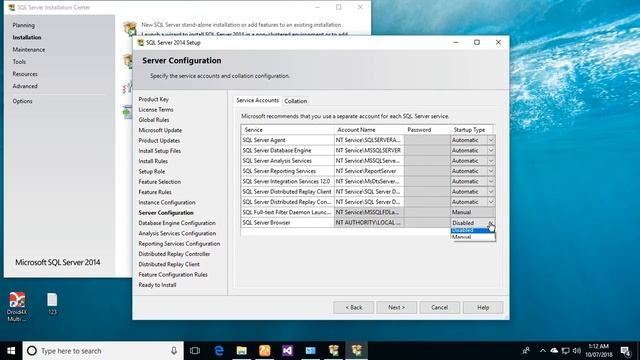This screenshot has width=640, height=360.
Task: Switch to the first SQL Server setup taskbar icon
Action: [333, 351]
